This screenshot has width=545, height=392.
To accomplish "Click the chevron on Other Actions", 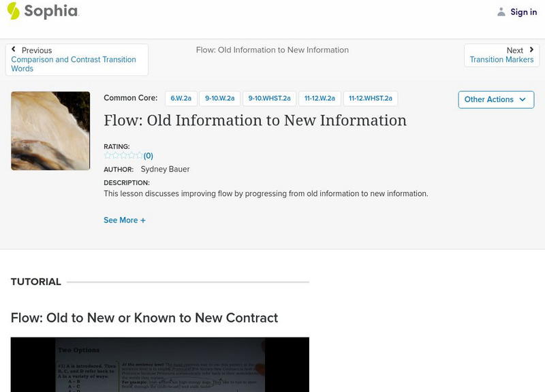I will (x=523, y=99).
